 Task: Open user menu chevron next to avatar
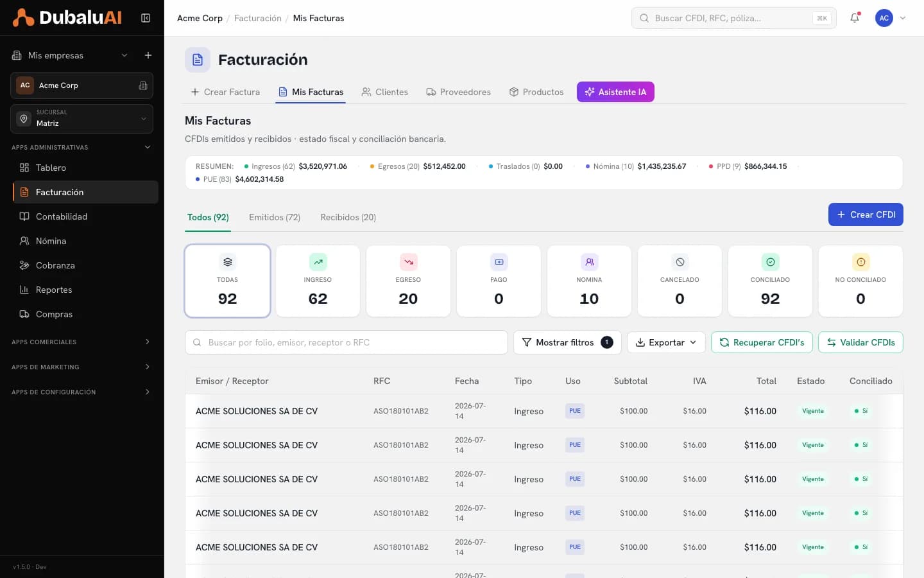pos(903,18)
